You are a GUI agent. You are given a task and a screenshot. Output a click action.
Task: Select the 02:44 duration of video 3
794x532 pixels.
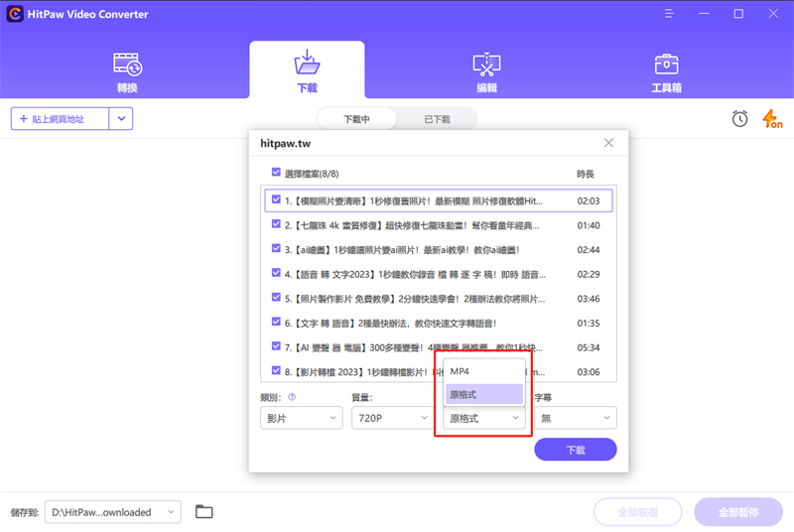[x=589, y=250]
